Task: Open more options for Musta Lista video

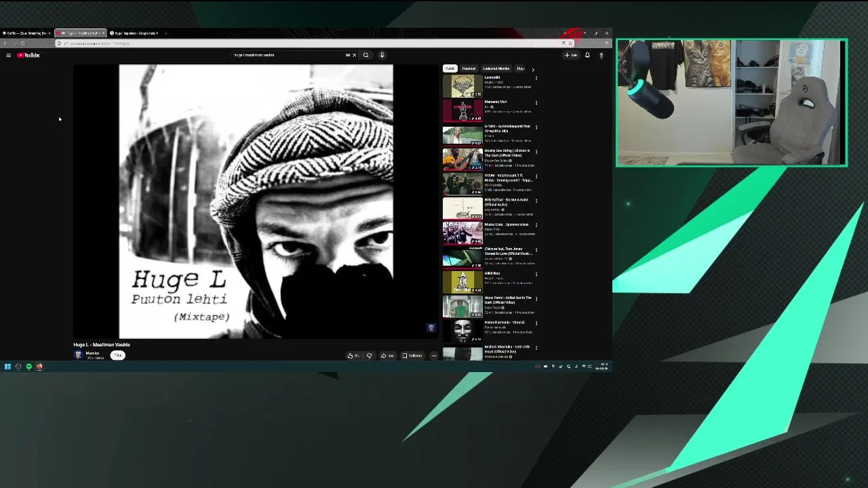Action: (x=536, y=225)
